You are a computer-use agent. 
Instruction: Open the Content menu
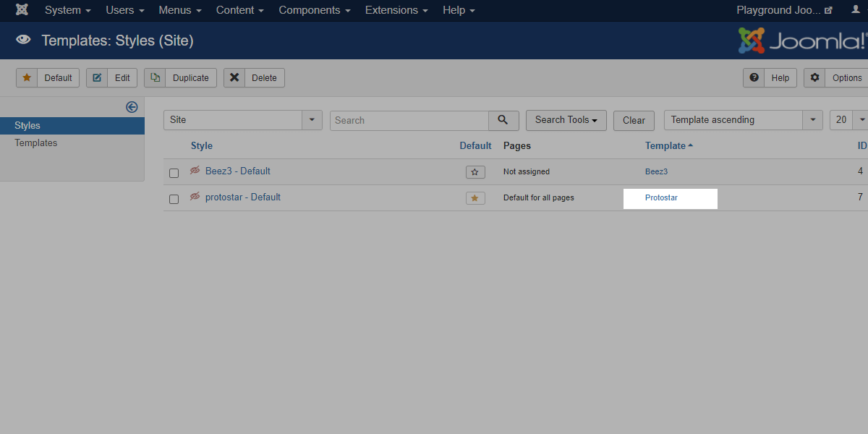pos(240,10)
